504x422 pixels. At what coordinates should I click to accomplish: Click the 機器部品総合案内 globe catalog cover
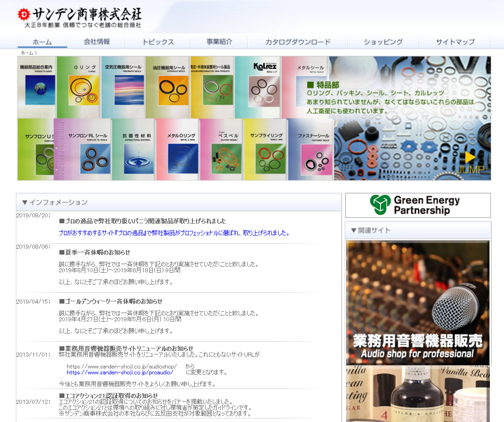(36, 88)
